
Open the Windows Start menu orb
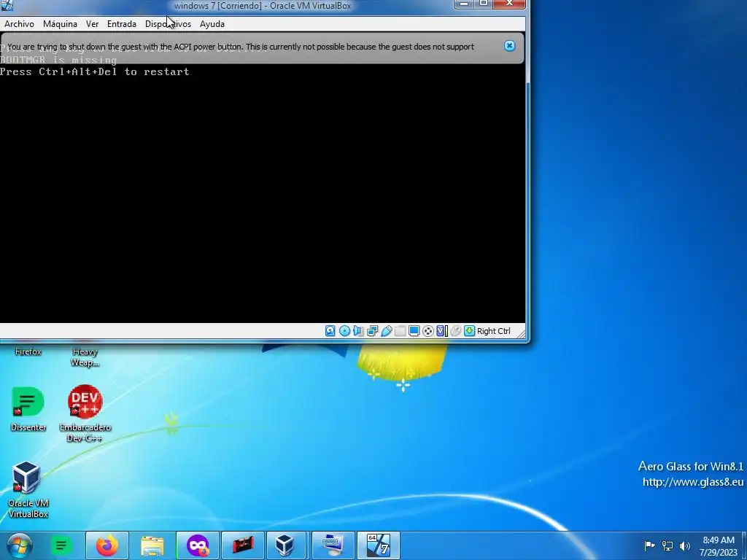tap(20, 545)
